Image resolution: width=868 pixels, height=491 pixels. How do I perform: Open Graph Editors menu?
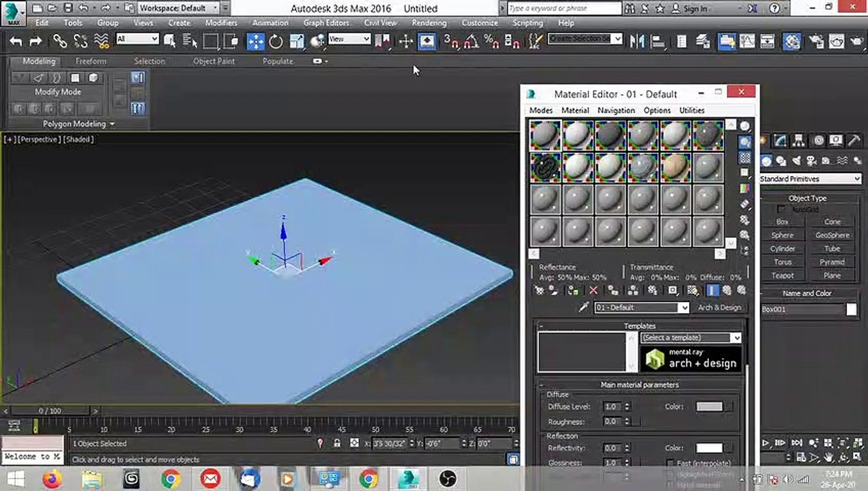click(x=326, y=23)
